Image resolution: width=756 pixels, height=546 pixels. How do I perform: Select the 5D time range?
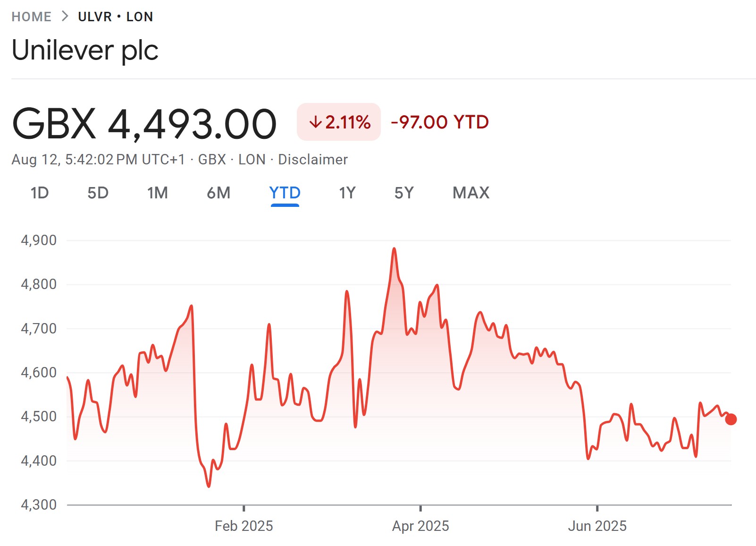click(x=98, y=193)
